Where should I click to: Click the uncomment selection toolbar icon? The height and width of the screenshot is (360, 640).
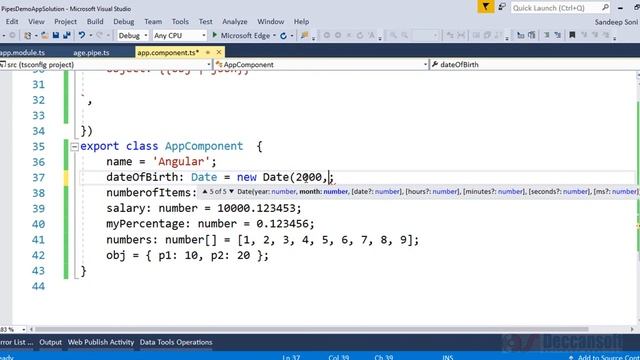[558, 36]
